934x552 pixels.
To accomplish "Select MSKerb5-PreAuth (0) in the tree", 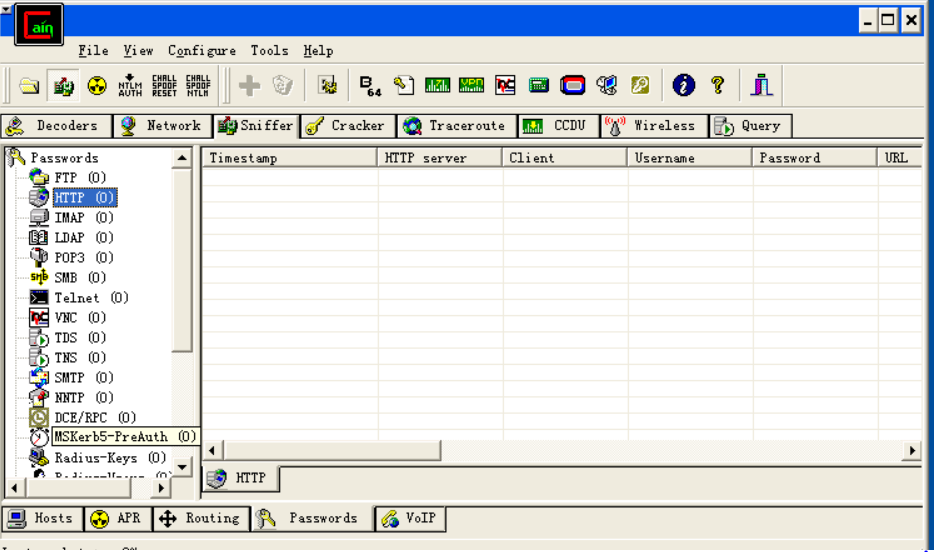I will 124,437.
